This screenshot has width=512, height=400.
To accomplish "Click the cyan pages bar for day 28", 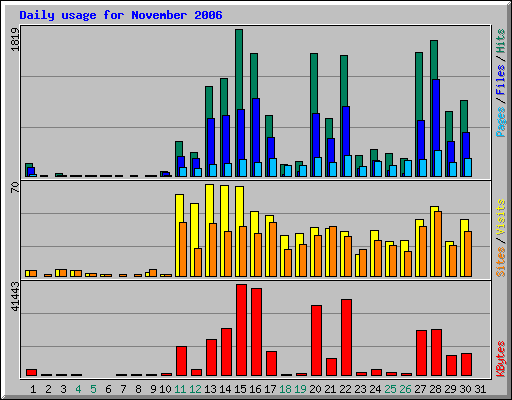I will coord(438,163).
